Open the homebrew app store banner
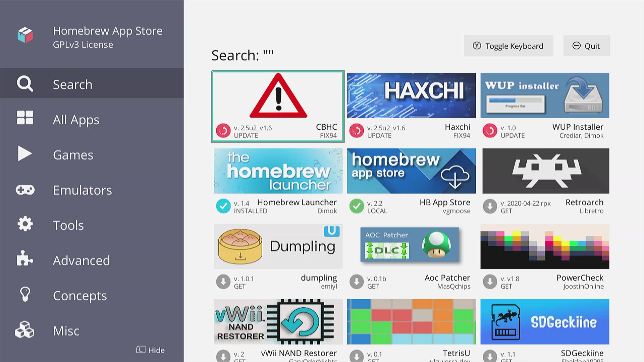The width and height of the screenshot is (644, 362). pyautogui.click(x=412, y=171)
